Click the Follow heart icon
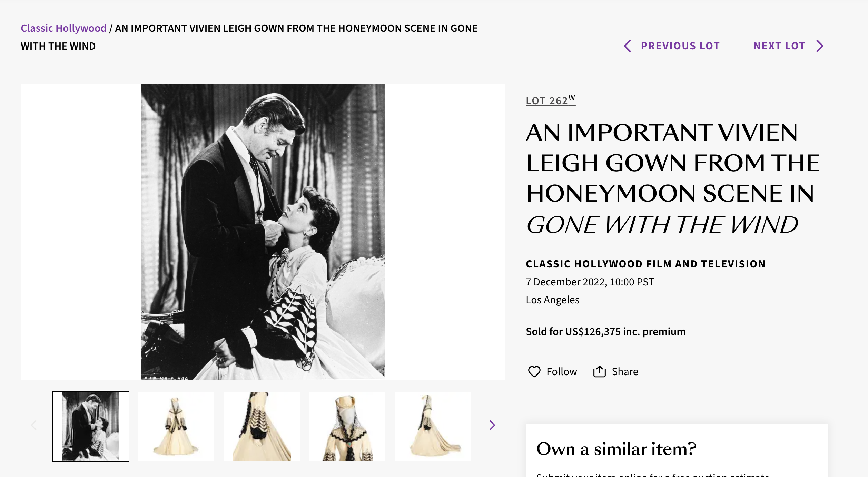 (x=534, y=372)
